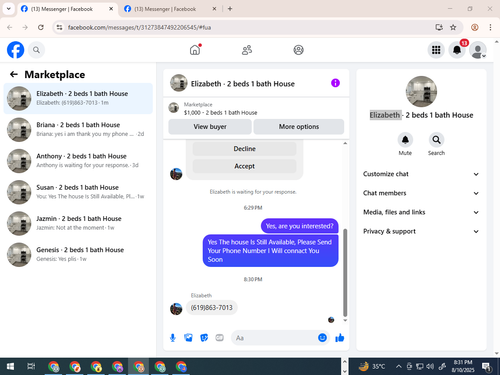Click the Marketplace listing thumbnail for $1,000
The width and height of the screenshot is (500, 375).
click(x=173, y=108)
